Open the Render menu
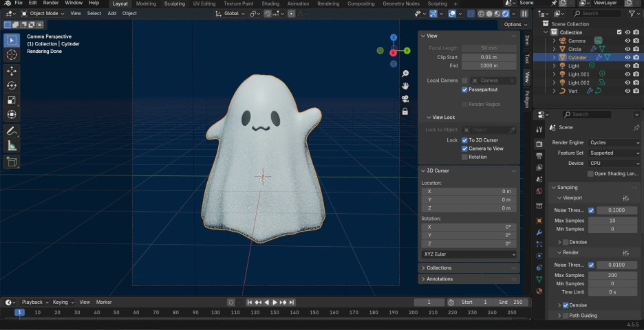This screenshot has width=644, height=330. (51, 3)
